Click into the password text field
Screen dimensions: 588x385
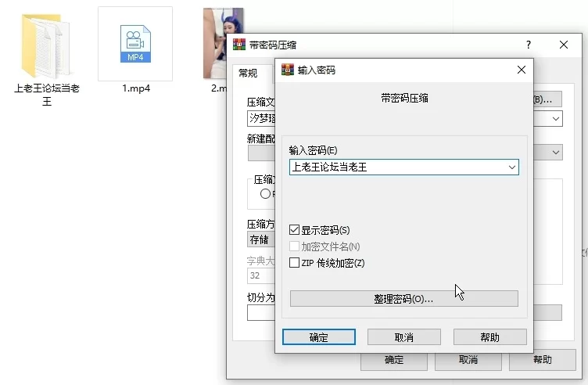pyautogui.click(x=395, y=167)
